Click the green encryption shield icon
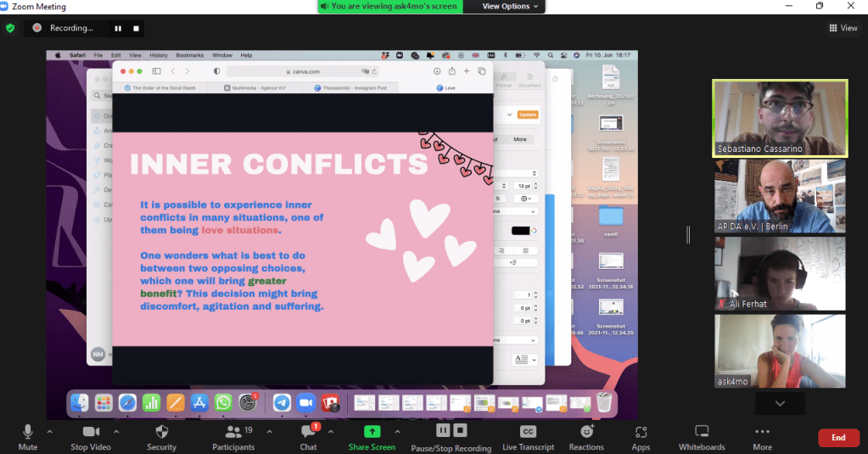 10,28
